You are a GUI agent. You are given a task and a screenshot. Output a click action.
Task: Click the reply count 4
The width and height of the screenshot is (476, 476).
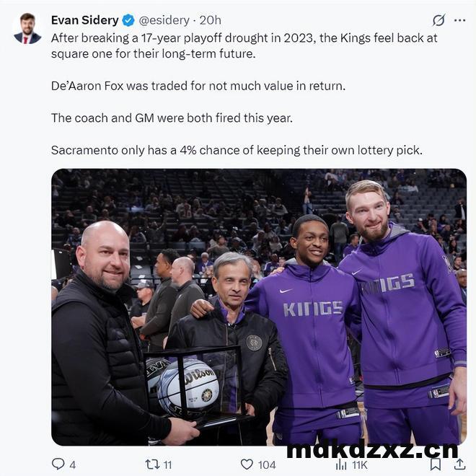(72, 464)
